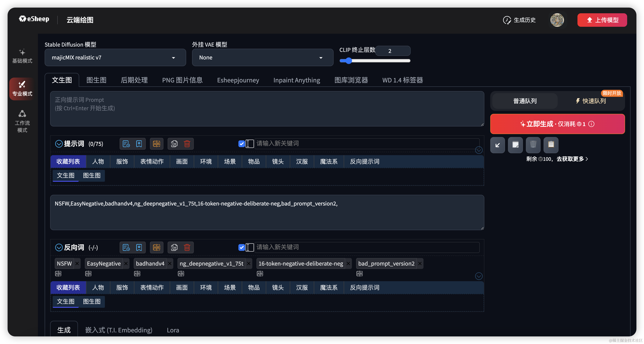Click the 立即生成 generate button
The image size is (644, 344).
557,124
